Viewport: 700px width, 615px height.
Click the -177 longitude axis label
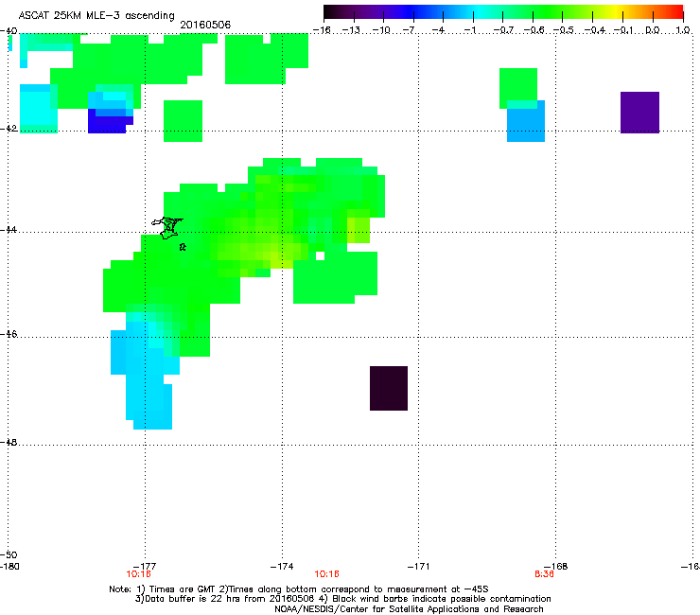pos(145,567)
